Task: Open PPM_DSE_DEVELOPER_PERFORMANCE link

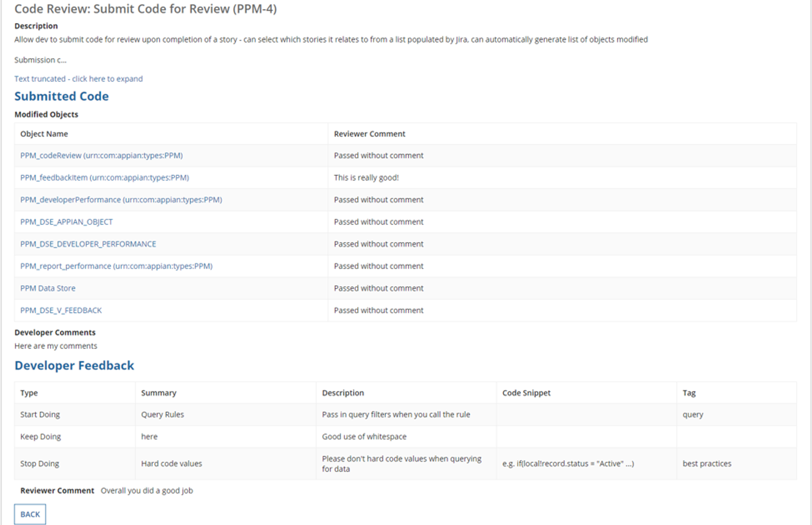Action: (88, 244)
